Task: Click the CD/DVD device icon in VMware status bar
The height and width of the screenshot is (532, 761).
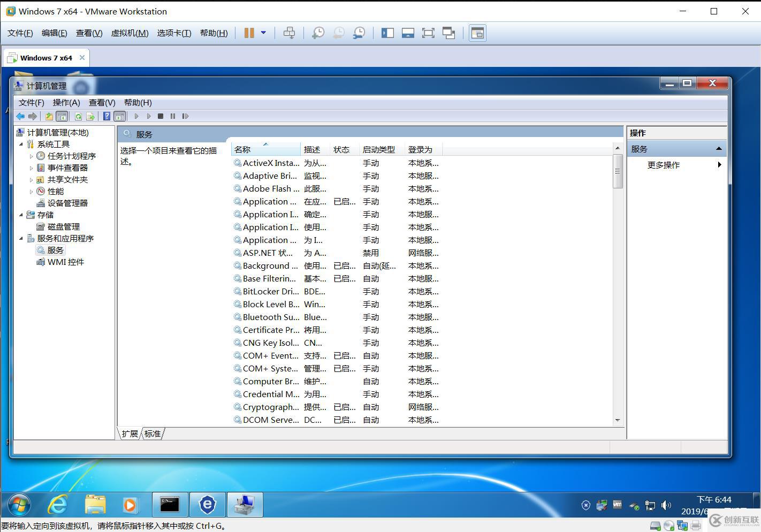Action: click(669, 526)
